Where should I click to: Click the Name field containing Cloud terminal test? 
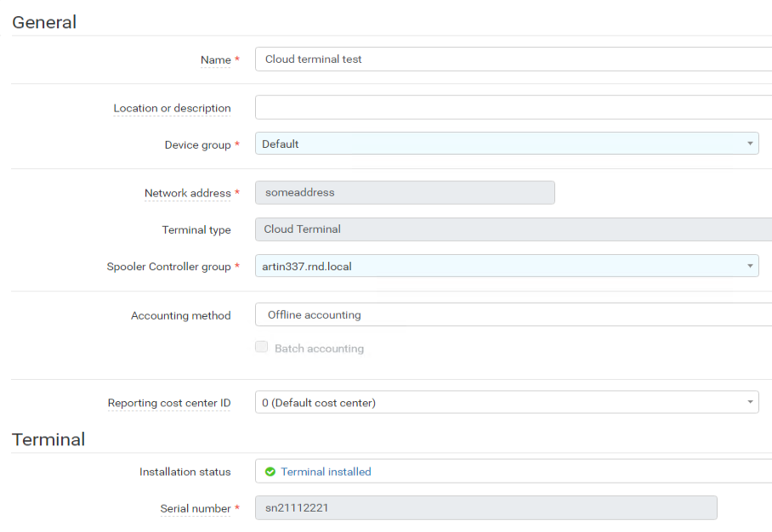coord(513,59)
